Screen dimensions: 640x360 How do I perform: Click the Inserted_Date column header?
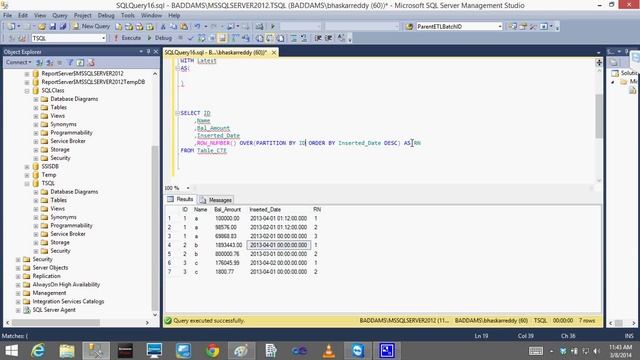tap(265, 209)
